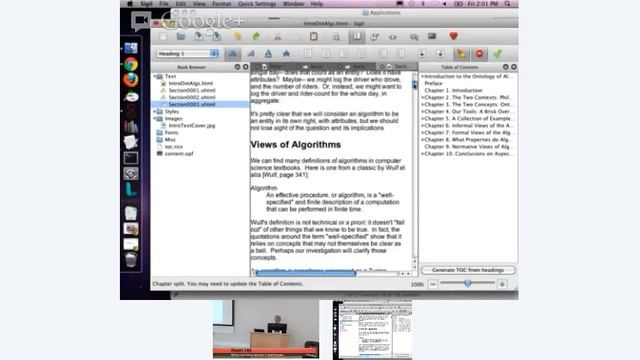Click the New file toolbar icon
Screen dimensions: 640x360
click(163, 36)
